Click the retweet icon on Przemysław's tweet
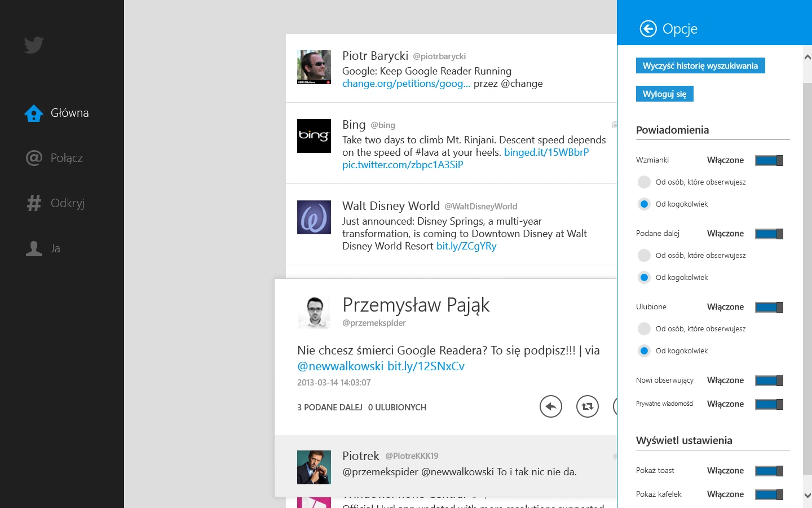The image size is (812, 508). [x=588, y=406]
